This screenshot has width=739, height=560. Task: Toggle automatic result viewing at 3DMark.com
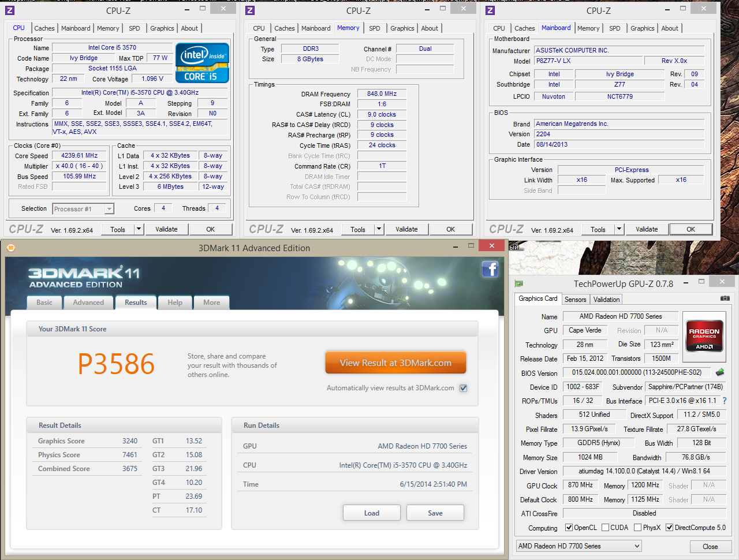(463, 388)
